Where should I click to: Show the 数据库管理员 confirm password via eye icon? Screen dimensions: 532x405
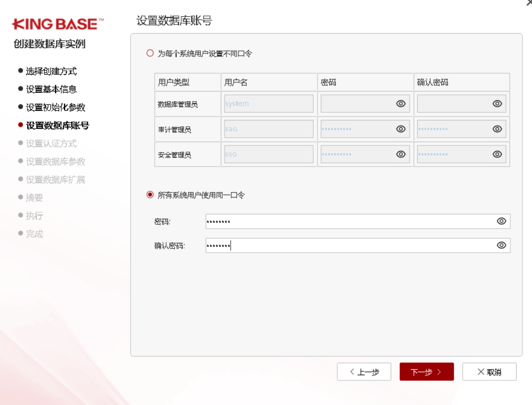[x=497, y=104]
